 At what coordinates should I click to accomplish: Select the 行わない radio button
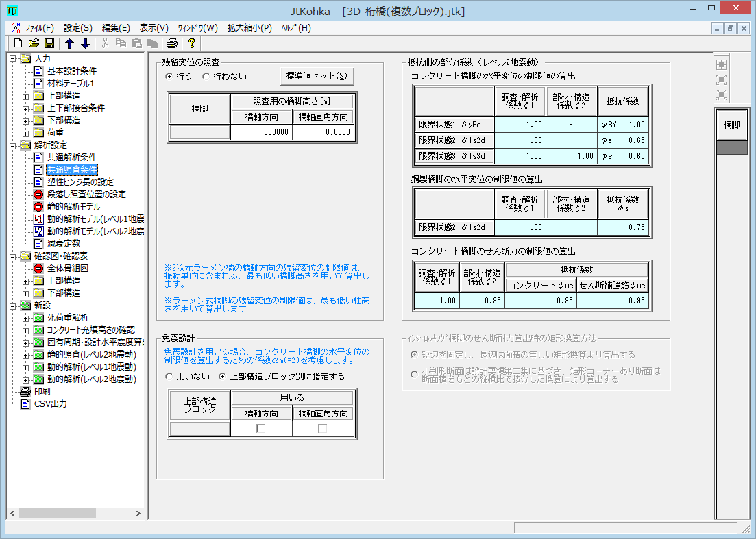click(x=206, y=76)
